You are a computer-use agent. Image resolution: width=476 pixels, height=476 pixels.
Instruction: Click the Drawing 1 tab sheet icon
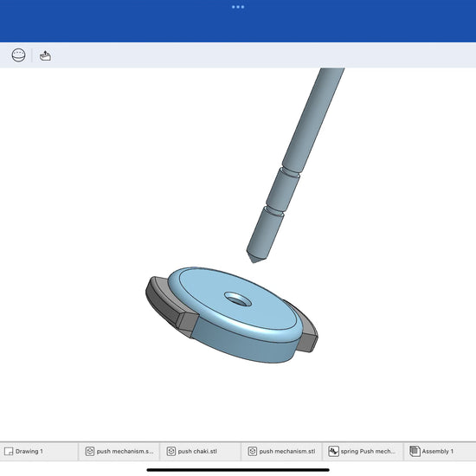[x=9, y=452]
